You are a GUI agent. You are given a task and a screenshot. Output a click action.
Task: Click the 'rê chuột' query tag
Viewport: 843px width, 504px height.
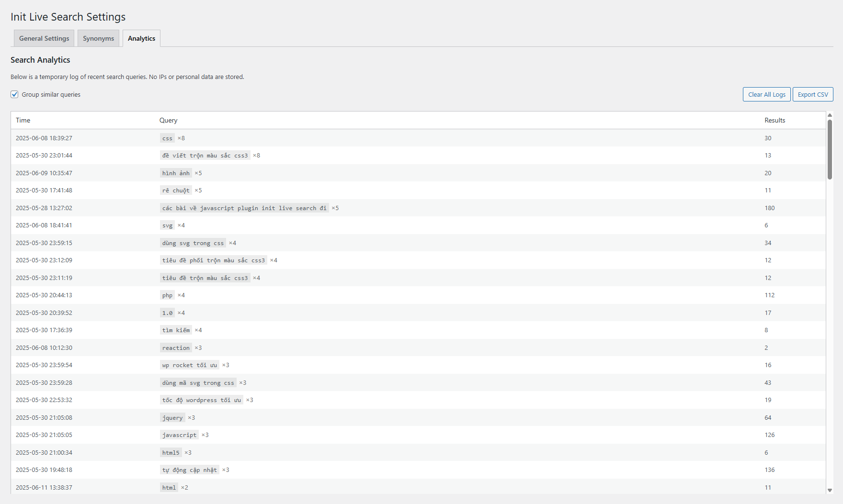tap(176, 190)
